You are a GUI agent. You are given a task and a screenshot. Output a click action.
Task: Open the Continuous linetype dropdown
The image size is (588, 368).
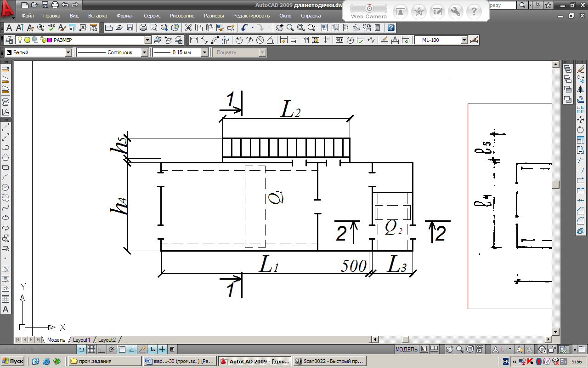tap(145, 52)
